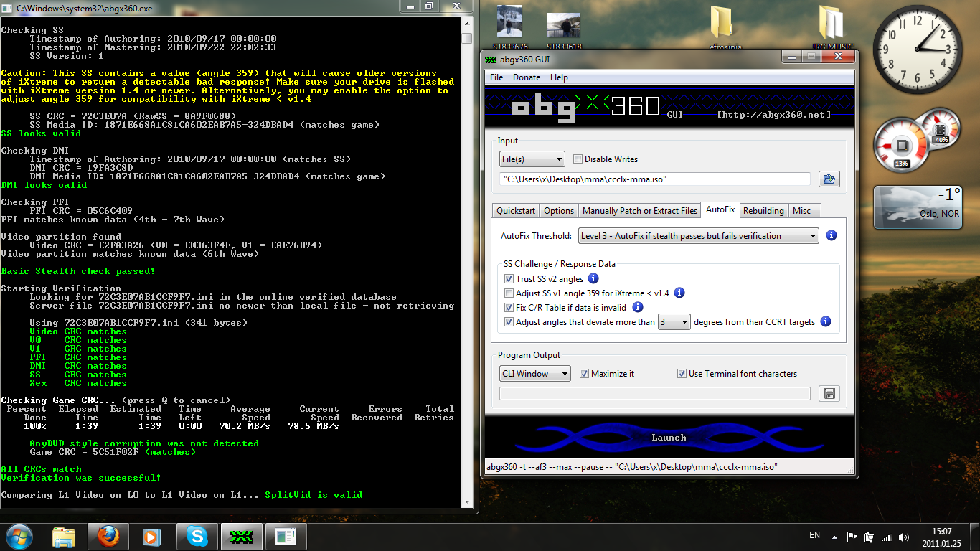Click the input file path field
Screen dimensions: 980x551
(x=655, y=179)
